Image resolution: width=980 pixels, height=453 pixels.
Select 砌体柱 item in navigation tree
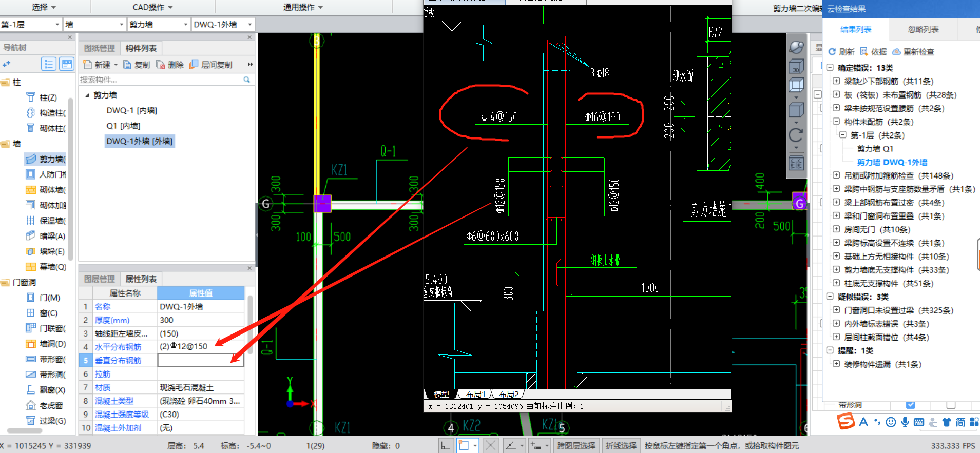tap(46, 128)
